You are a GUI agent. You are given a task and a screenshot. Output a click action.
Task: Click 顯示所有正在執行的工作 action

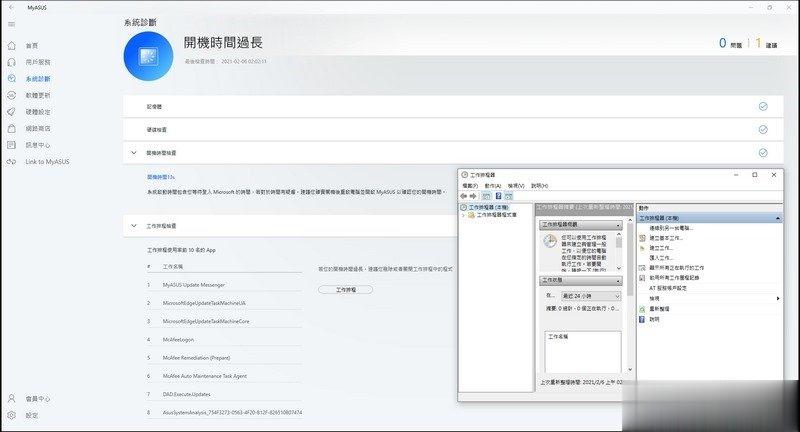(x=677, y=268)
